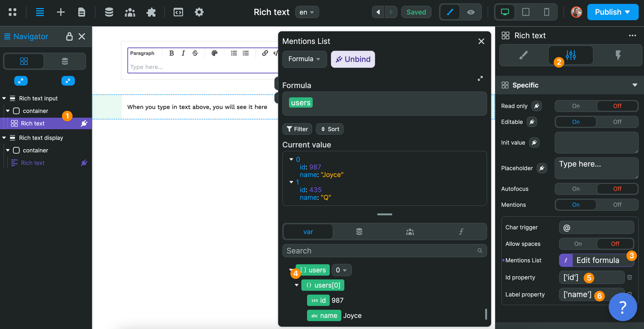Open the users and roles icon
The width and height of the screenshot is (644, 329).
[x=130, y=12]
